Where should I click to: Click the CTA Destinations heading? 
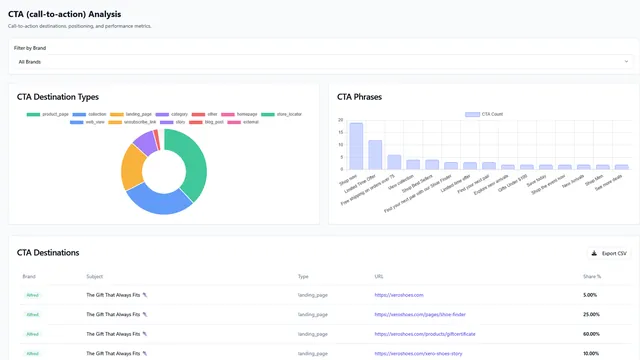click(48, 253)
